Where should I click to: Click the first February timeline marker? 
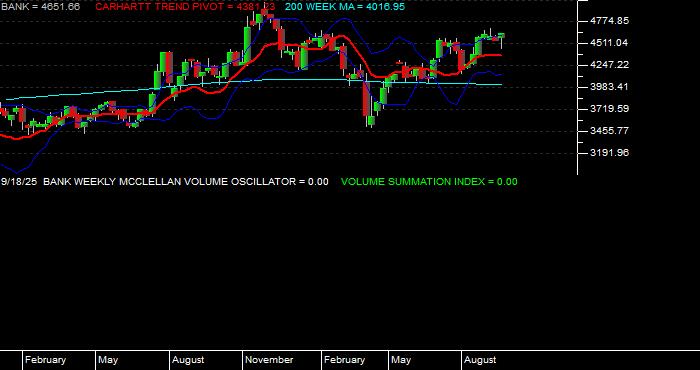point(45,360)
